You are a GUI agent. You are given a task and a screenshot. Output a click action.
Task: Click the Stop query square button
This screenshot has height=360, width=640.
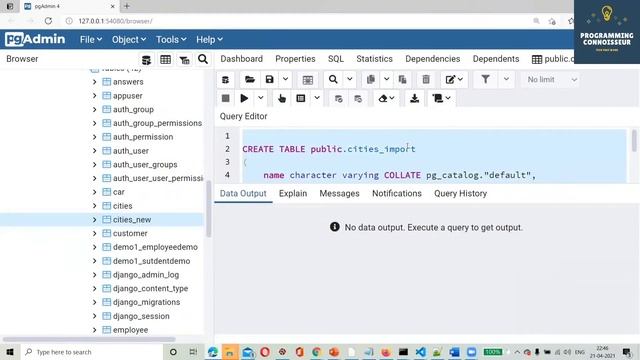click(225, 98)
